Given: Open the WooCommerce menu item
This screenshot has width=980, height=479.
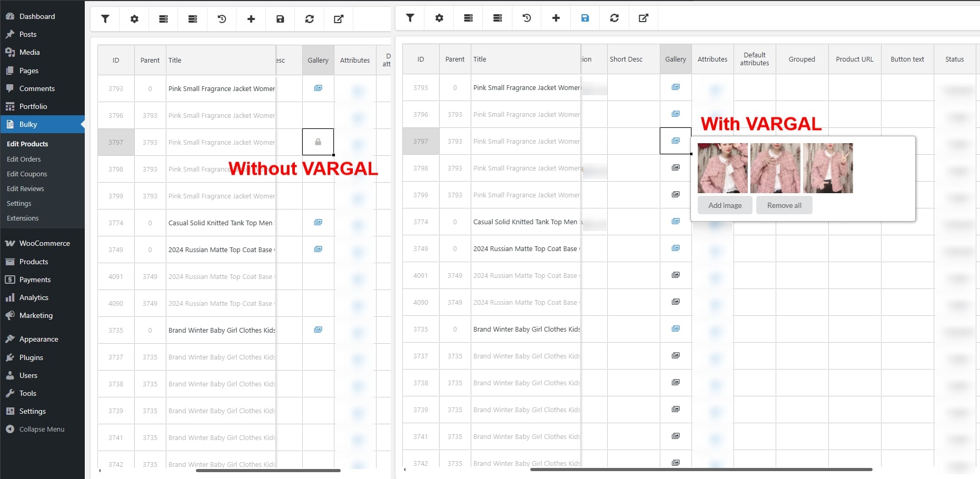Looking at the screenshot, I should tap(44, 243).
